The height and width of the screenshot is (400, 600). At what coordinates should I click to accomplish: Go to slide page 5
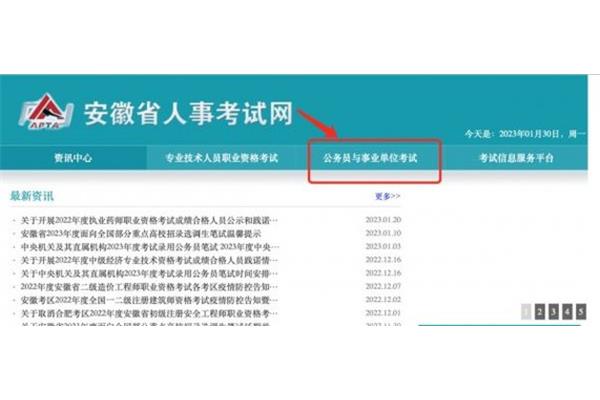click(x=581, y=312)
